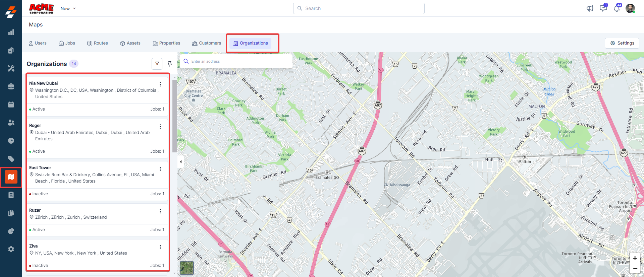The image size is (644, 277).
Task: Open the Roger card options menu
Action: coord(160,126)
